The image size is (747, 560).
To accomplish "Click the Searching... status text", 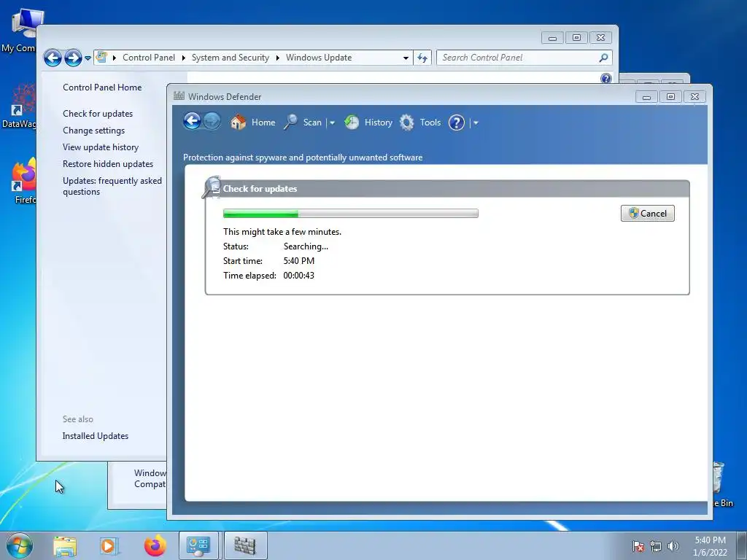I will [x=306, y=246].
